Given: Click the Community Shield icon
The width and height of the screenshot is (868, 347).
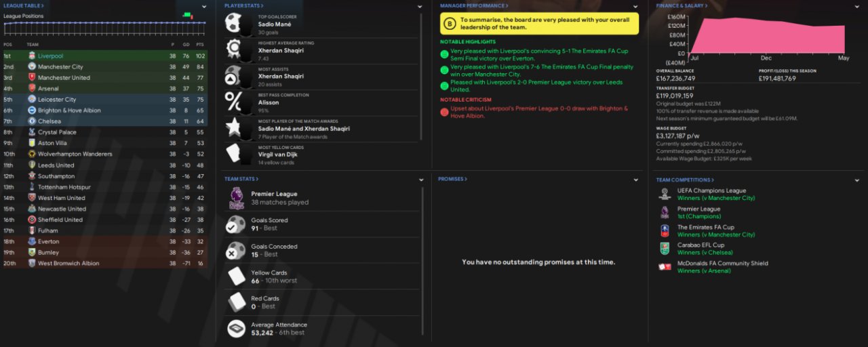Looking at the screenshot, I should (665, 267).
